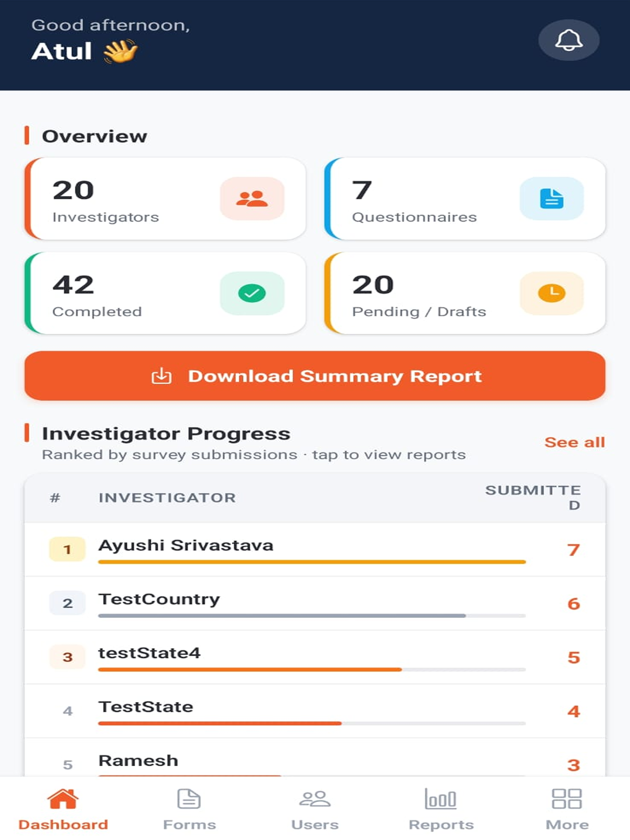This screenshot has height=840, width=630.
Task: Download Summary Report
Action: point(315,376)
